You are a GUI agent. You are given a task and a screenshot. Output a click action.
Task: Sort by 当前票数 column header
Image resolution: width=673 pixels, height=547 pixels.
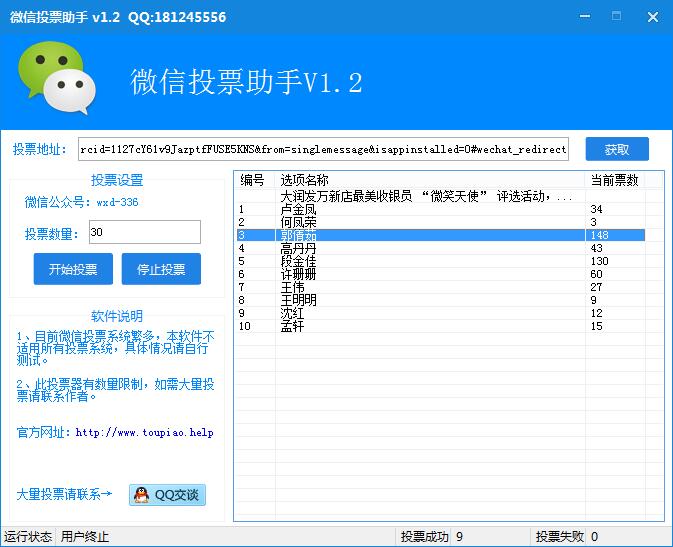coord(612,180)
